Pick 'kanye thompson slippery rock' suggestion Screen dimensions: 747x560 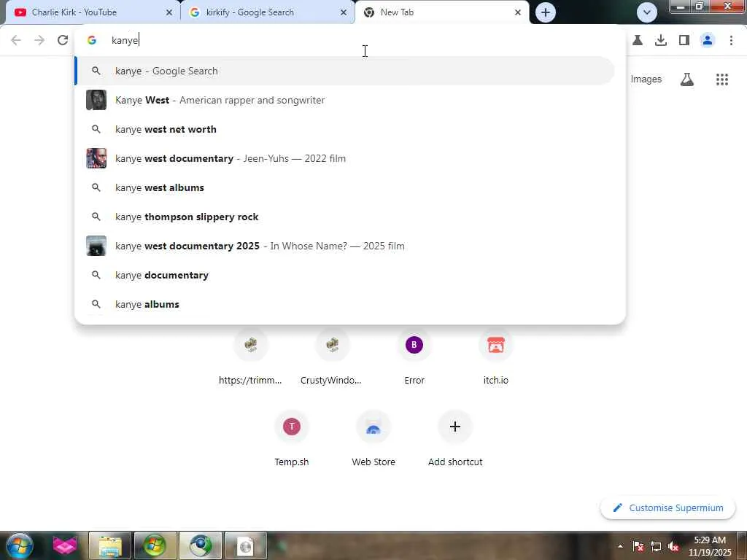click(x=345, y=217)
